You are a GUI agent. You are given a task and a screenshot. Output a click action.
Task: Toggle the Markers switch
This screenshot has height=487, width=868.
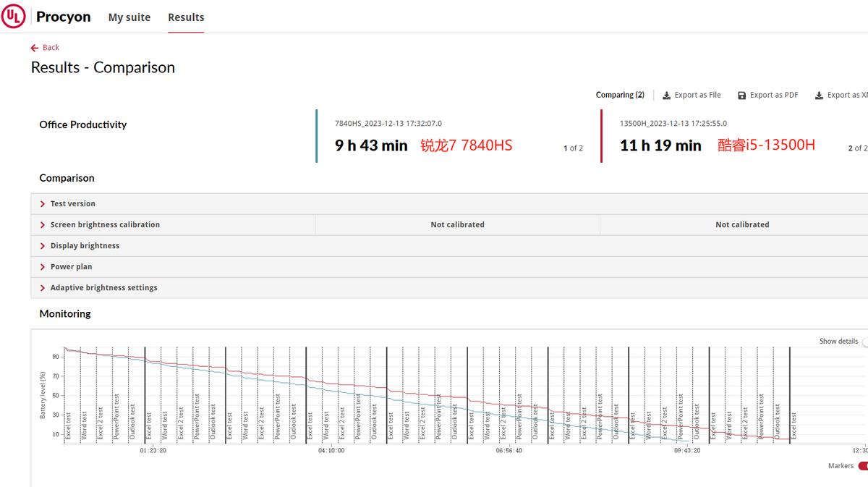pyautogui.click(x=863, y=466)
